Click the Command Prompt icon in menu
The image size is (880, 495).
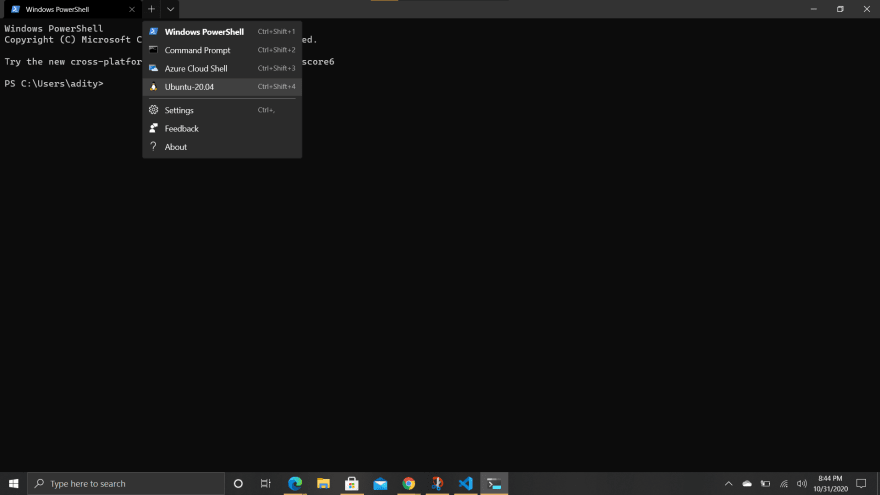tap(153, 49)
